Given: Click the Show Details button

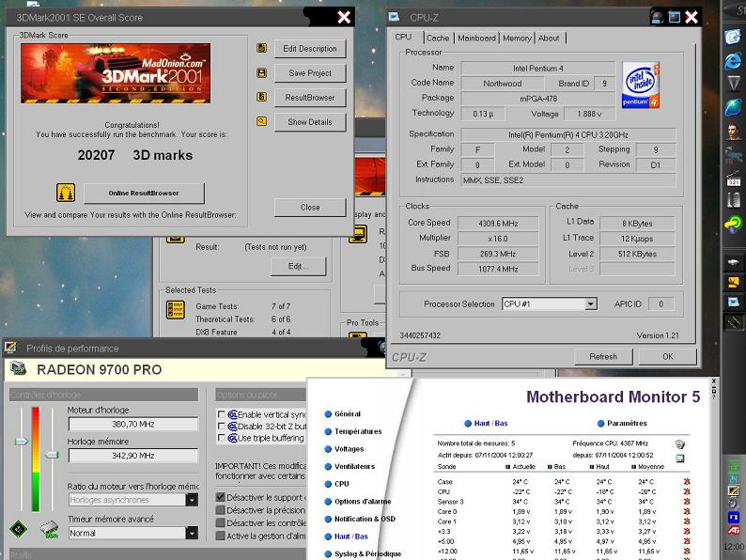Looking at the screenshot, I should pyautogui.click(x=310, y=122).
